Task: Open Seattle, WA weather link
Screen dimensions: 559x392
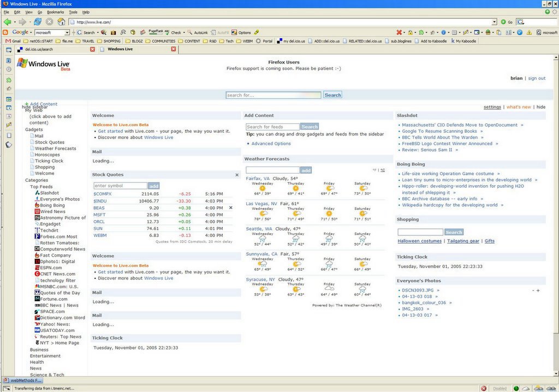Action: pos(259,229)
